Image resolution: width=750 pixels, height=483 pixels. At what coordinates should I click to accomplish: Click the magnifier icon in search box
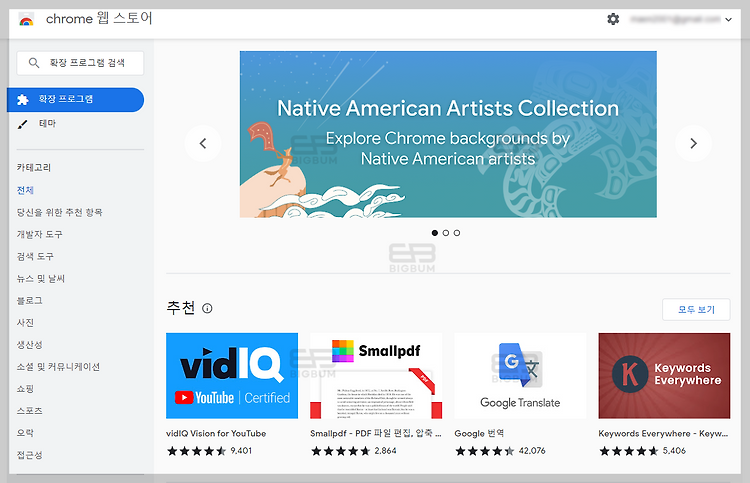33,63
